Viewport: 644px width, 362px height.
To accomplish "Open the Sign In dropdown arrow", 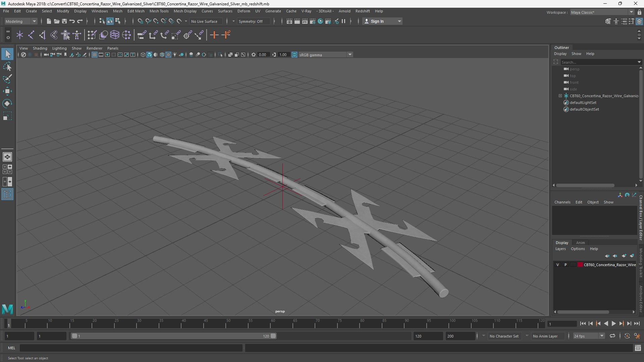I will point(399,21).
